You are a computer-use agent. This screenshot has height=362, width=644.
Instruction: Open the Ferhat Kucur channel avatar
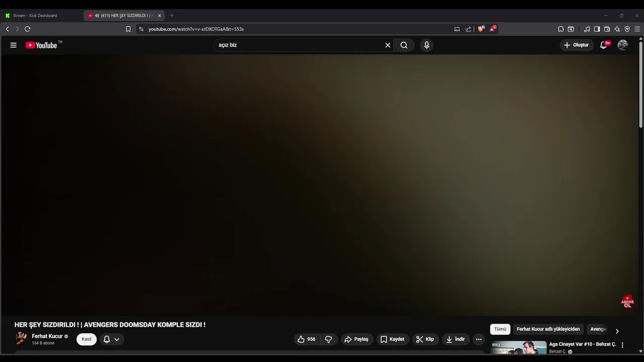click(21, 338)
